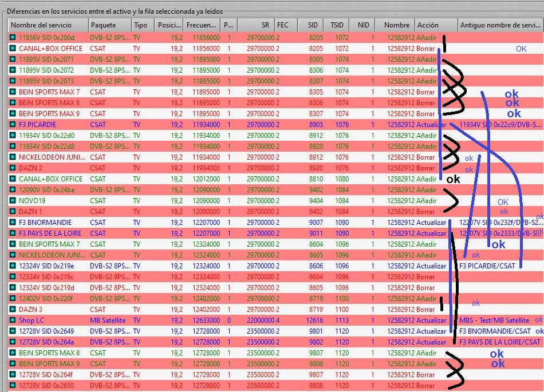
Task: Click the icon of row 12728V SID 0x264f
Action: 13,374
